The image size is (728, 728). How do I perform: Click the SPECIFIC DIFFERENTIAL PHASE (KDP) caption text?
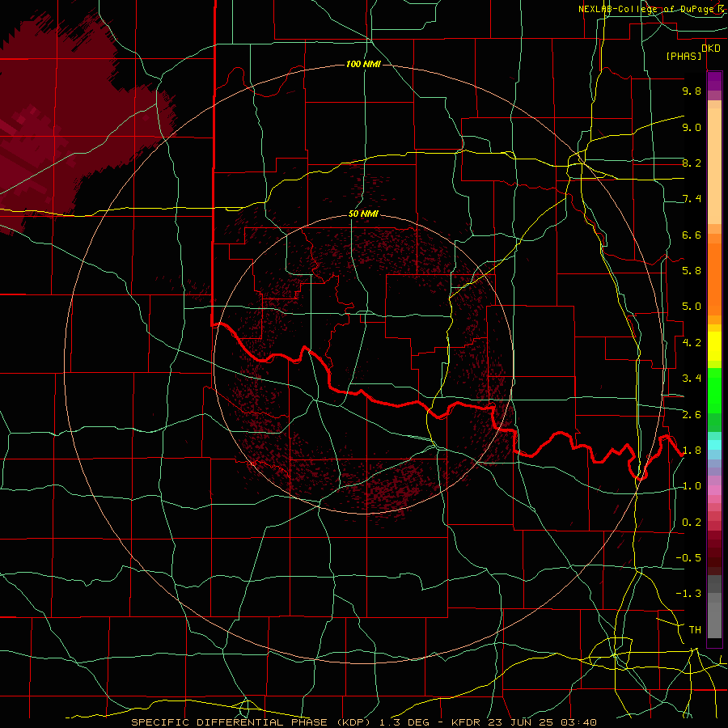251,722
